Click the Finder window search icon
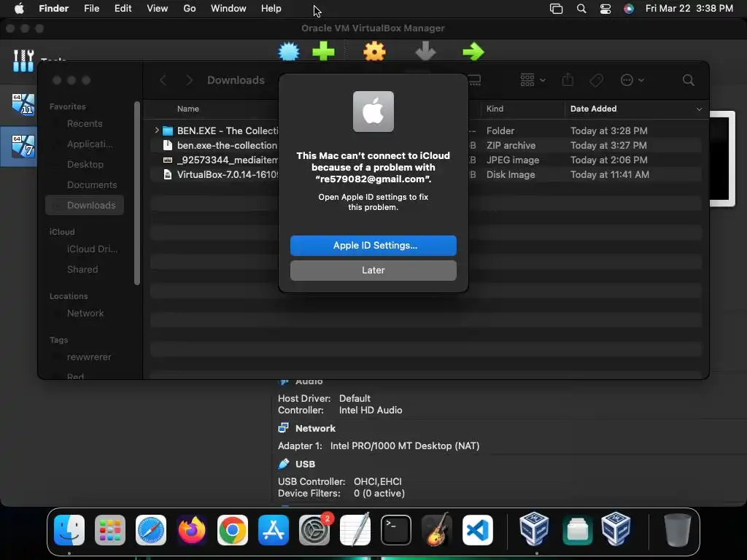The width and height of the screenshot is (747, 560). coord(689,80)
